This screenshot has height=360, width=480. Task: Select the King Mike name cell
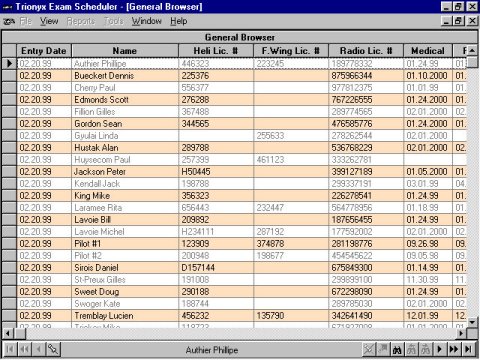[125, 196]
